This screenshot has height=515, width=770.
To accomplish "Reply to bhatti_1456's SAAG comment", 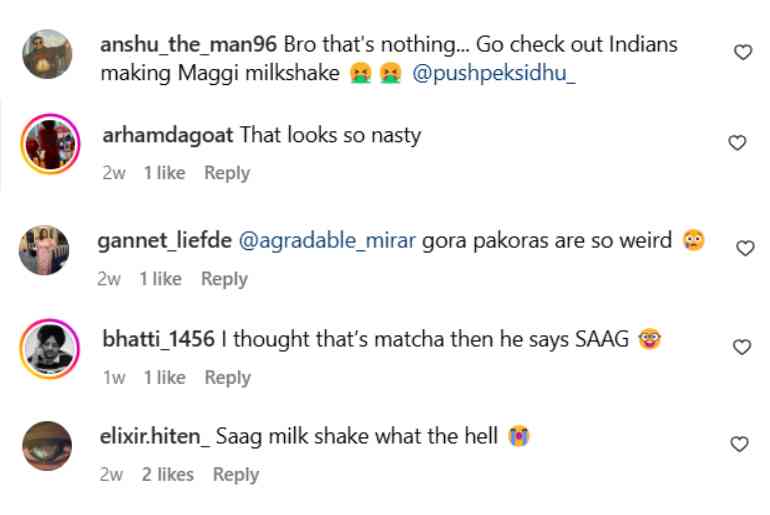I will (227, 377).
